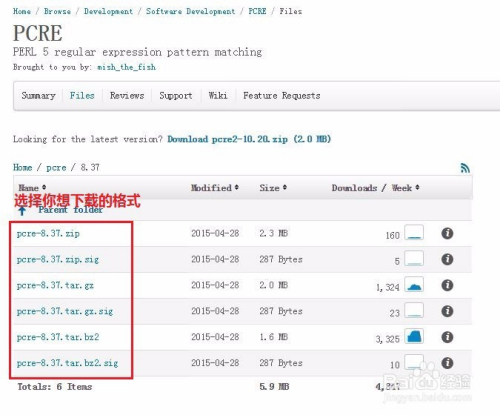This screenshot has height=415, width=500.
Task: Select the 1.6 MB size cell
Action: [x=273, y=337]
